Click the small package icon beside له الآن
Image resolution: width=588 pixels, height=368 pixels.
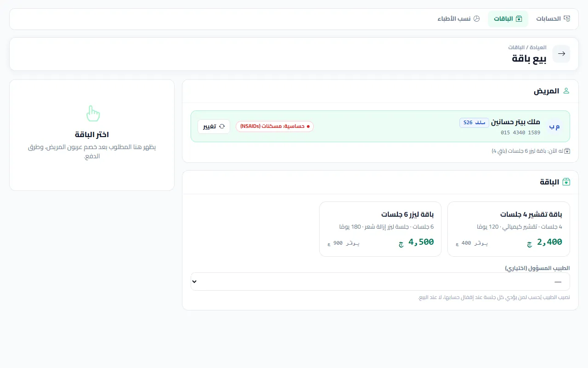point(567,151)
